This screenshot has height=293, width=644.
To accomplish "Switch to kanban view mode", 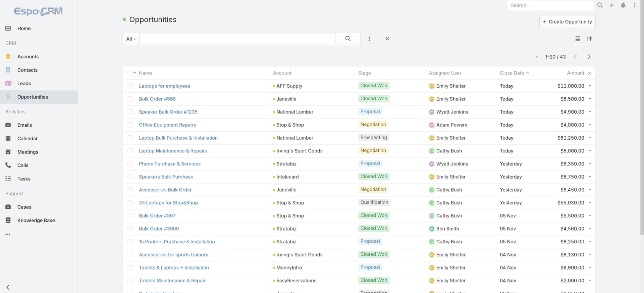I will click(590, 39).
